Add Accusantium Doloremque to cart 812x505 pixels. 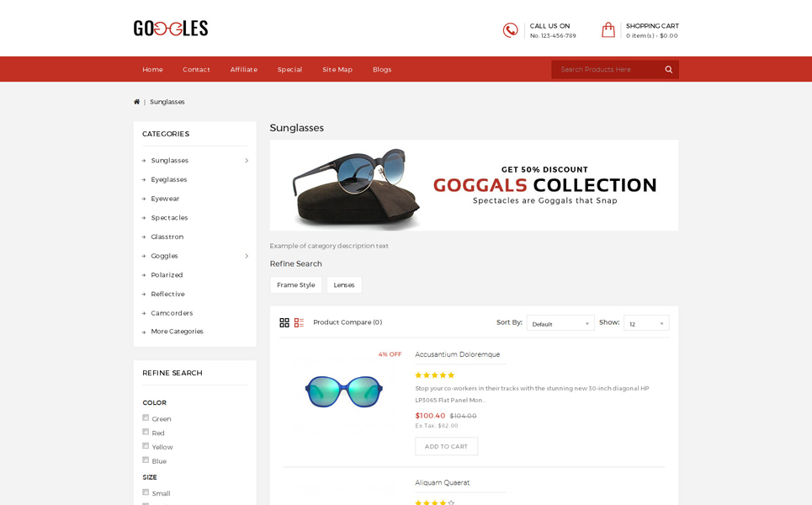pyautogui.click(x=447, y=446)
